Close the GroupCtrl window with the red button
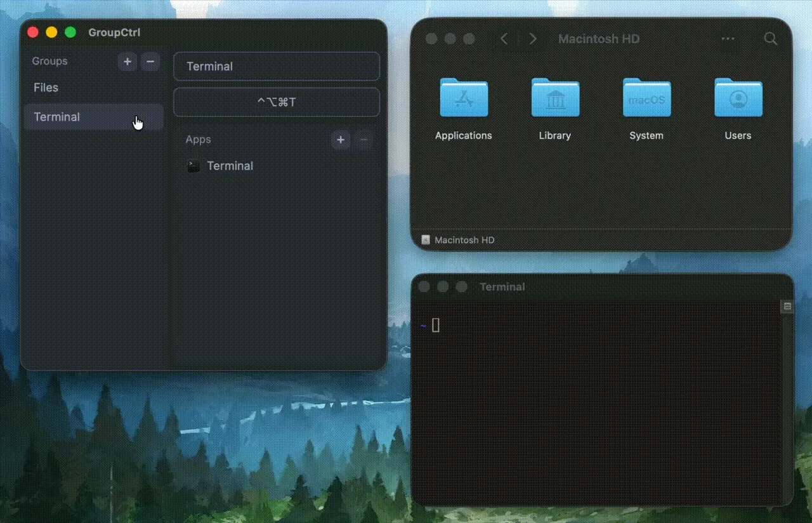Image resolution: width=812 pixels, height=523 pixels. (x=33, y=32)
